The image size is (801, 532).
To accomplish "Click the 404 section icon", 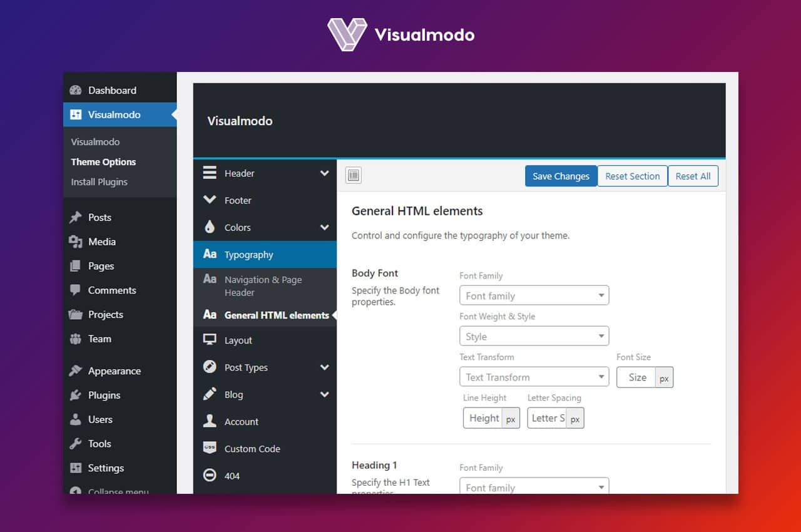I will [210, 476].
